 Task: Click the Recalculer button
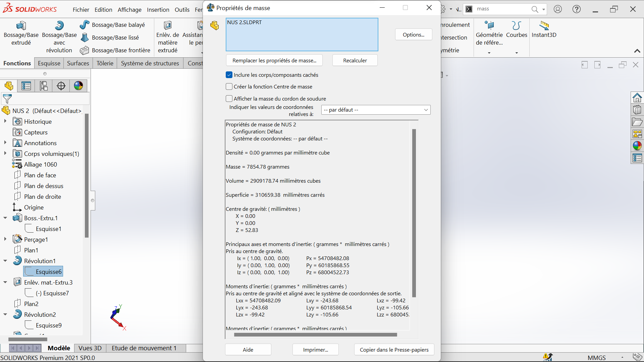point(355,60)
